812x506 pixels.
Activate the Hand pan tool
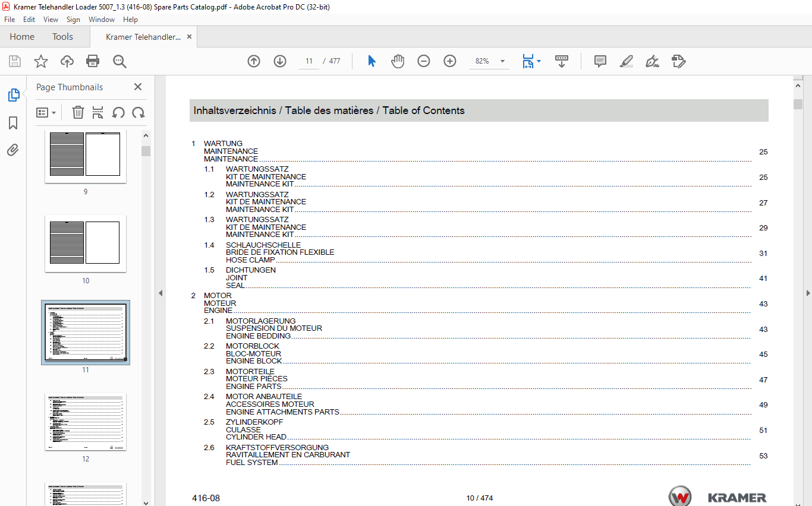point(398,61)
